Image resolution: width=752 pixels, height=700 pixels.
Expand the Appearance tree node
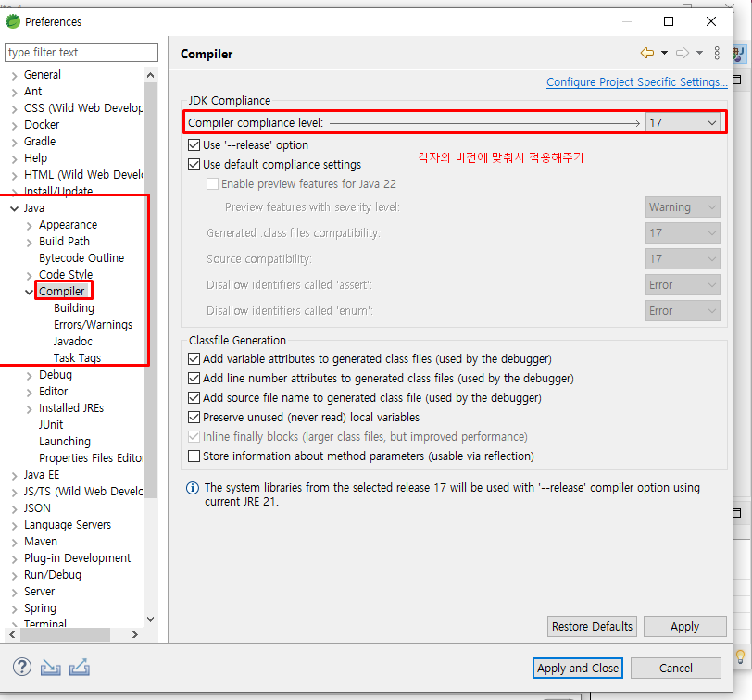click(x=30, y=225)
